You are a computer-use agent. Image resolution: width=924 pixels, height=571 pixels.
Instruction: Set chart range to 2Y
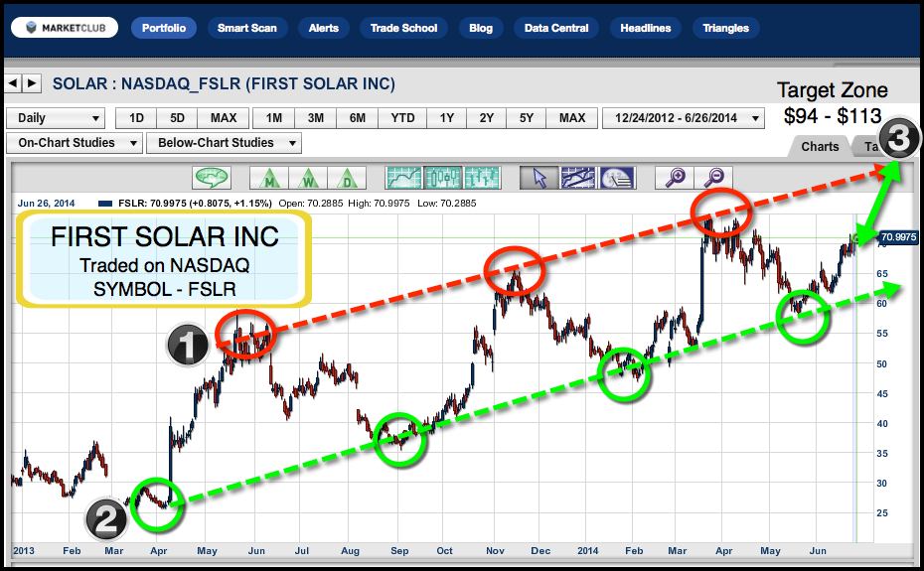(x=486, y=118)
